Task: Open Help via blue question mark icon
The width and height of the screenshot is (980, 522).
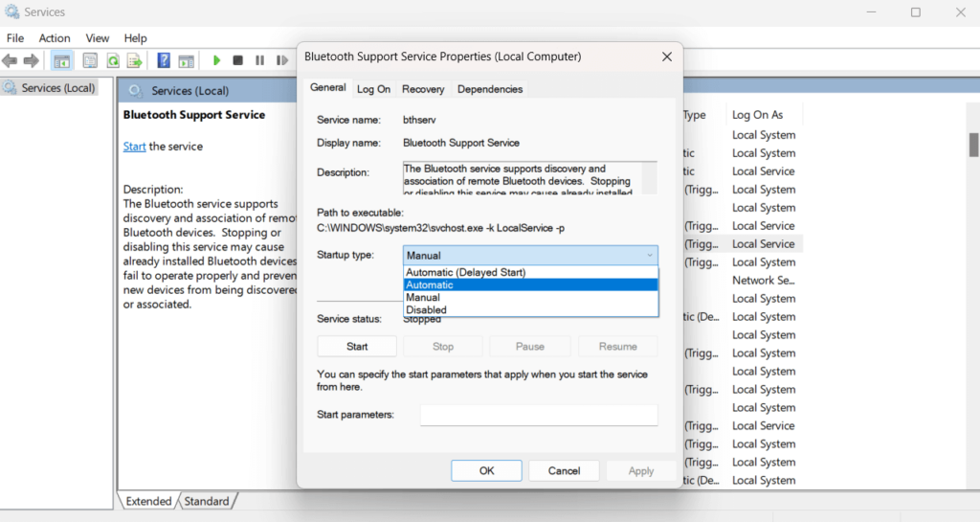Action: (164, 60)
